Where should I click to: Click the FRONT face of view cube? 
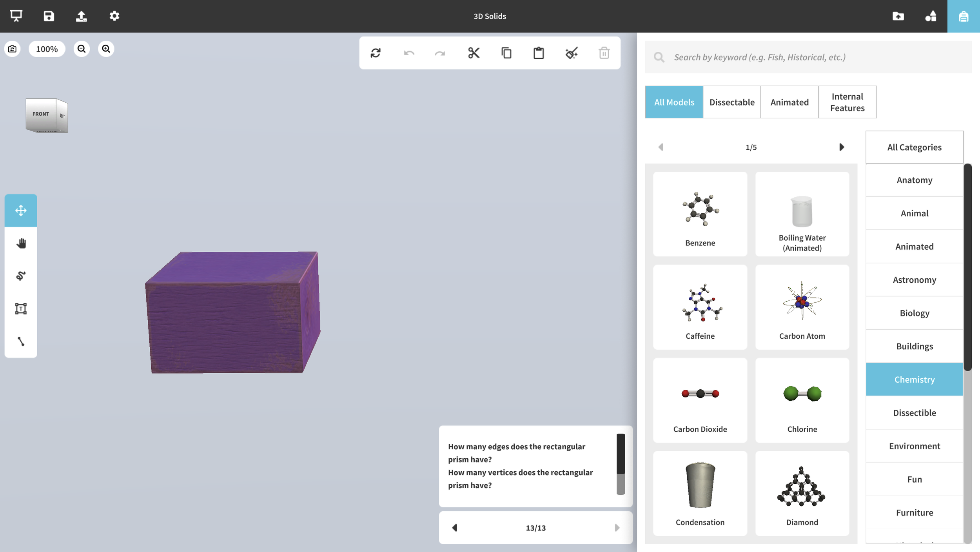coord(41,114)
